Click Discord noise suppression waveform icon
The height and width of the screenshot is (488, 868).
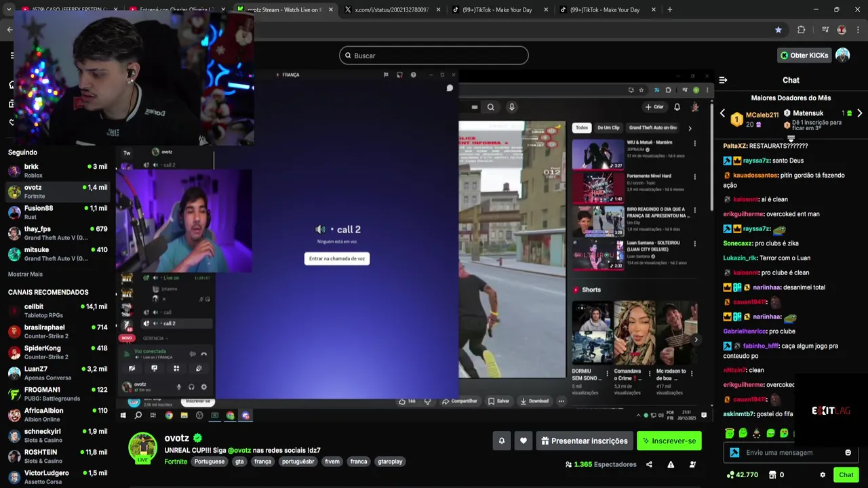pyautogui.click(x=193, y=354)
